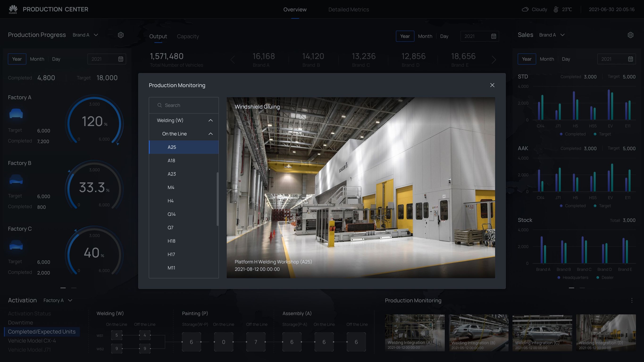
Task: Collapse the Welding (W) group in the camera list
Action: pos(210,120)
